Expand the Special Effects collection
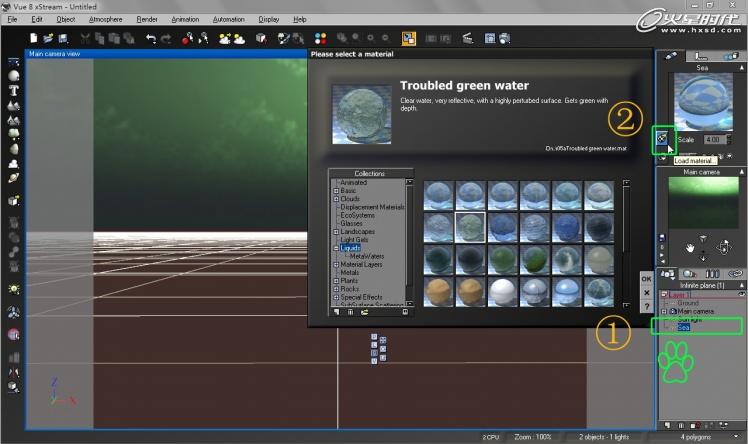This screenshot has height=444, width=748. click(336, 297)
